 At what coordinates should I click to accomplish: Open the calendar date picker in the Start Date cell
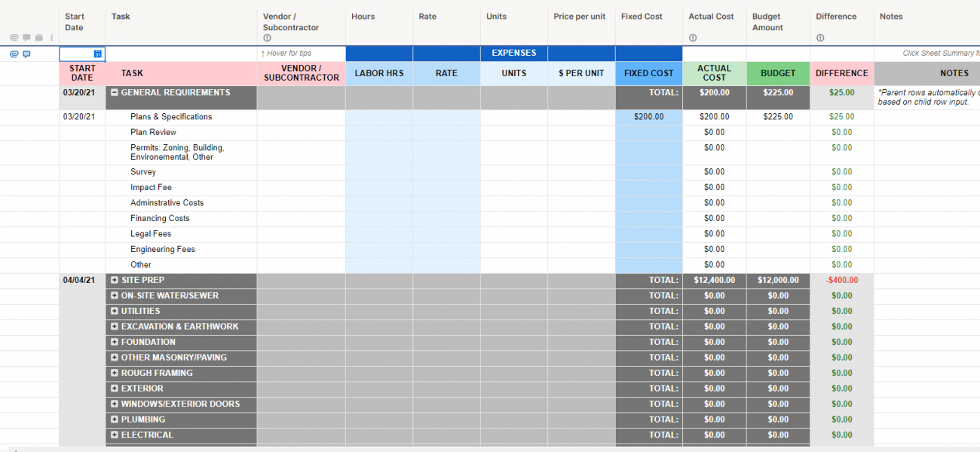pos(97,54)
